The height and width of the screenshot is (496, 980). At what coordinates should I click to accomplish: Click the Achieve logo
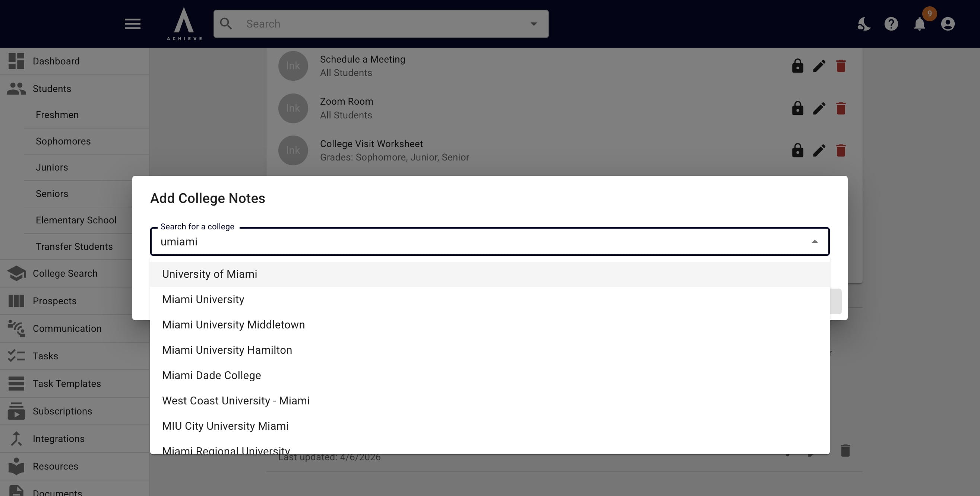pyautogui.click(x=184, y=24)
